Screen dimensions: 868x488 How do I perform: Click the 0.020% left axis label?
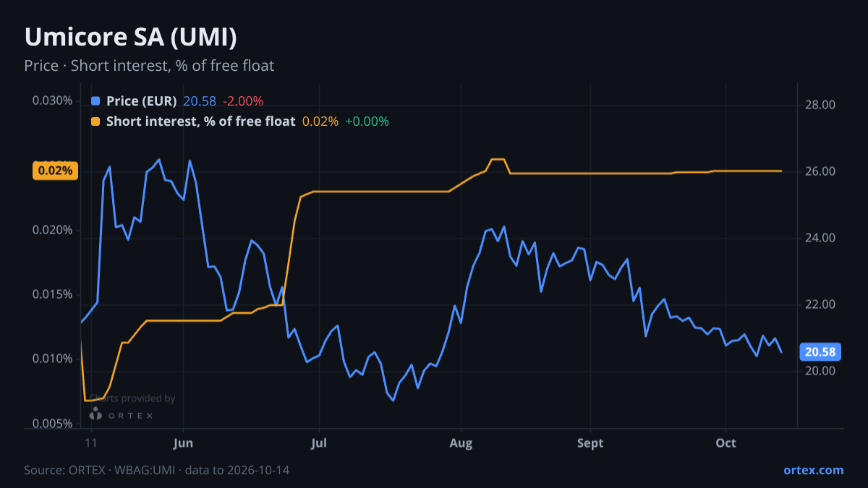[52, 230]
